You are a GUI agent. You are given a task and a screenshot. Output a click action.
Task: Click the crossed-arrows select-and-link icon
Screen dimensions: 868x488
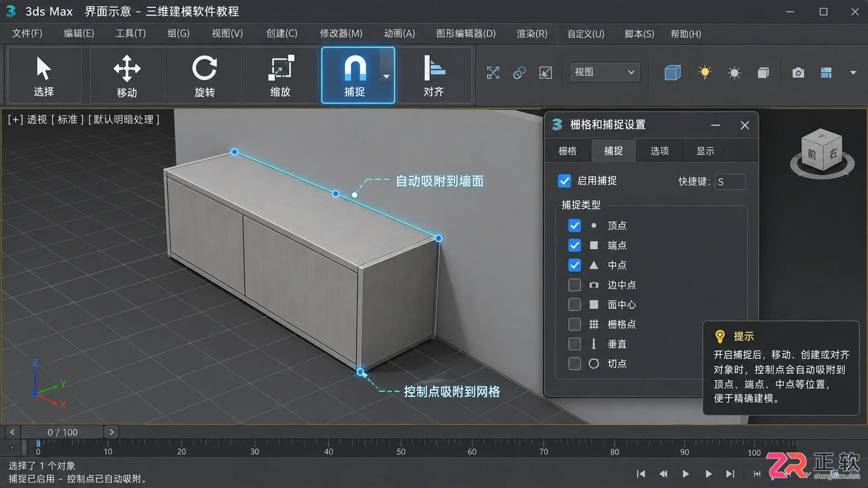click(x=493, y=73)
